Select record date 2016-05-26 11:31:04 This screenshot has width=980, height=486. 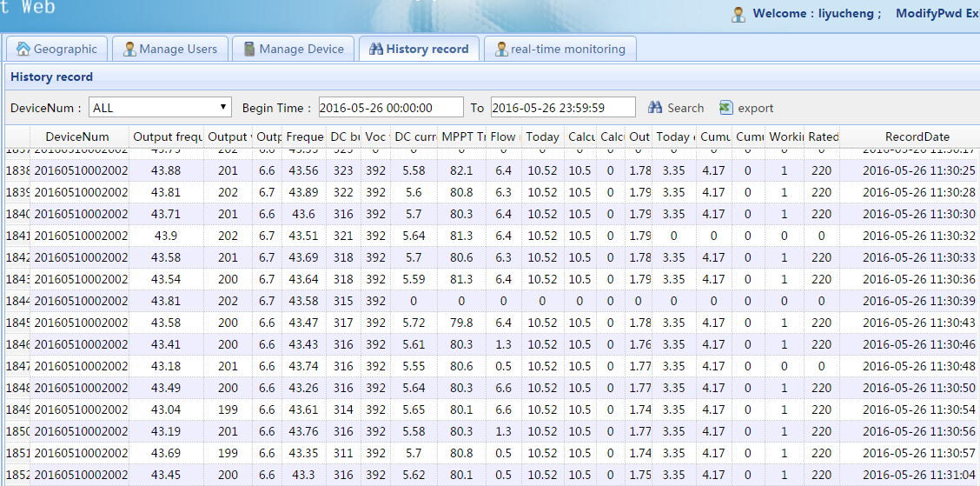[x=919, y=474]
